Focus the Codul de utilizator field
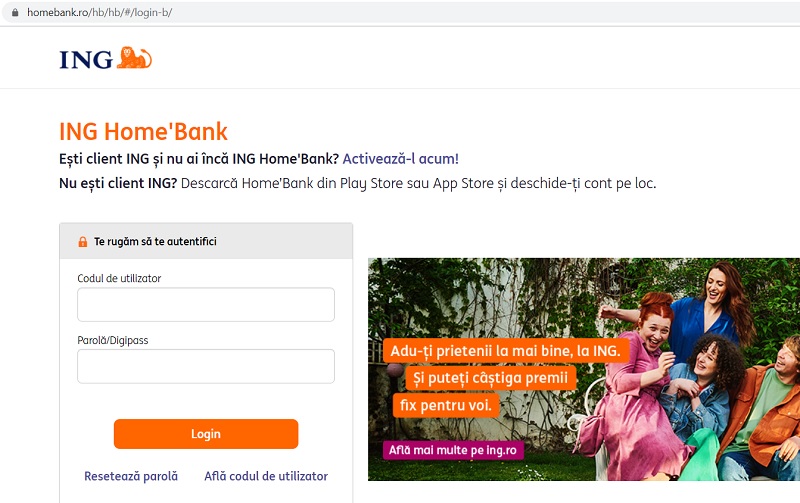Viewport: 800px width, 503px height. [206, 305]
